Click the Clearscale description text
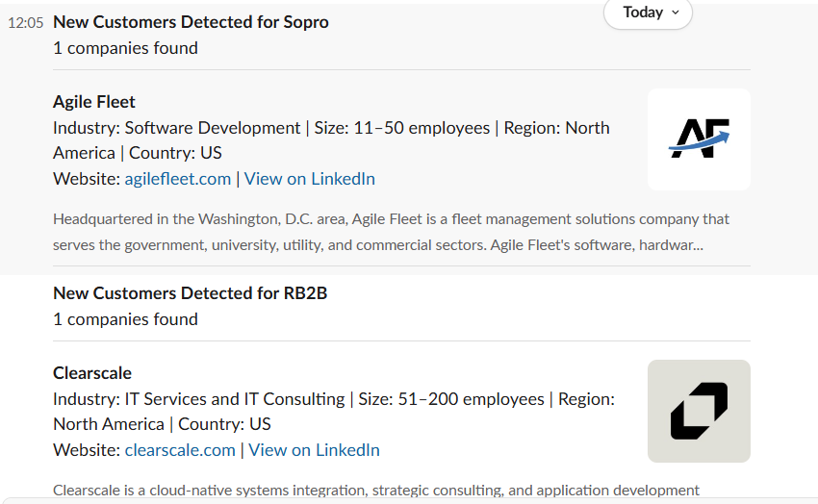 [x=375, y=491]
